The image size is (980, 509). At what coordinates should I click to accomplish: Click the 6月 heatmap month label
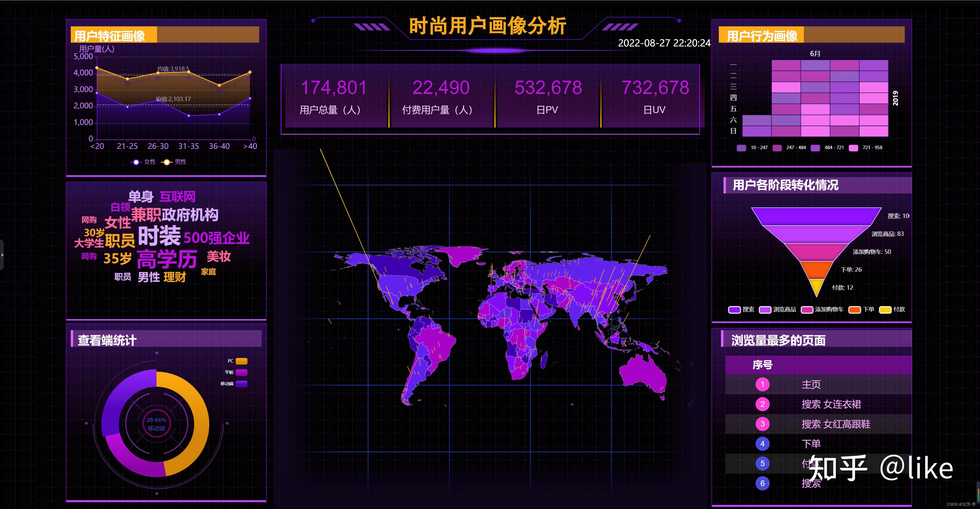[815, 54]
